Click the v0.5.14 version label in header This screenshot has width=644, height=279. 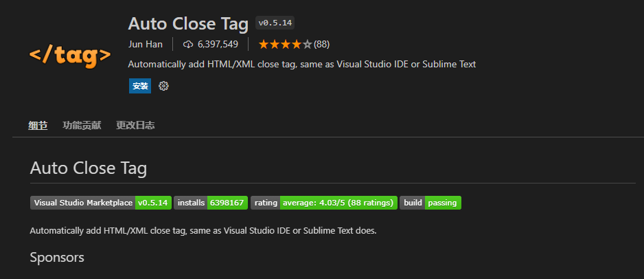click(x=275, y=23)
